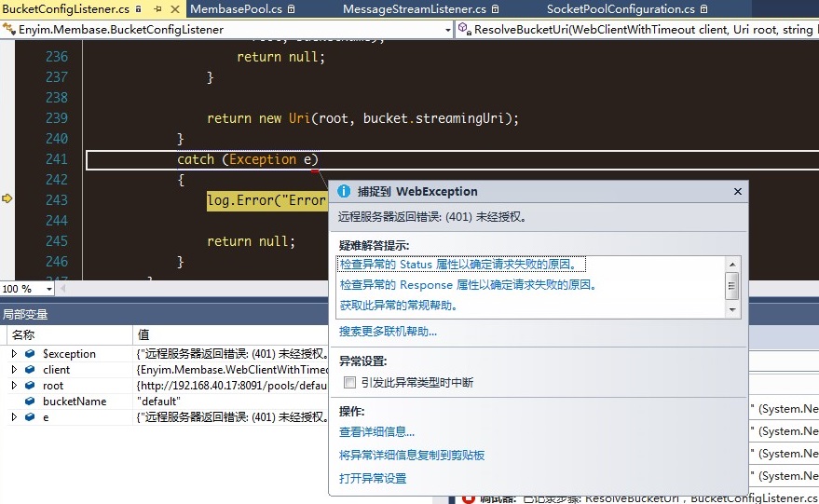Screen dimensions: 819x504
Task: Activate the BucketConfigListener.cs tab
Action: tap(66, 9)
